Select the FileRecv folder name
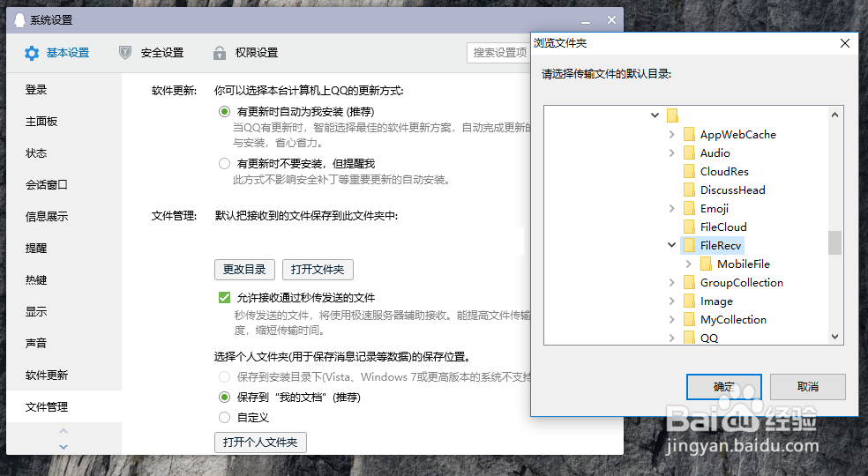The height and width of the screenshot is (476, 868). coord(721,245)
